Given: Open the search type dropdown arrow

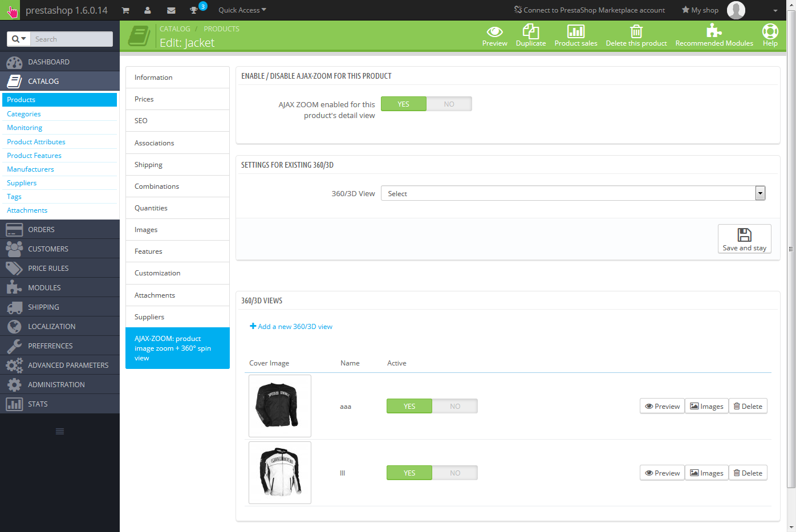Looking at the screenshot, I should pyautogui.click(x=19, y=39).
